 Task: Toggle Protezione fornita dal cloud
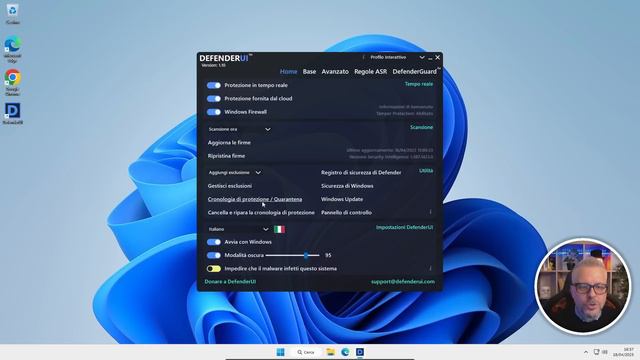point(213,99)
